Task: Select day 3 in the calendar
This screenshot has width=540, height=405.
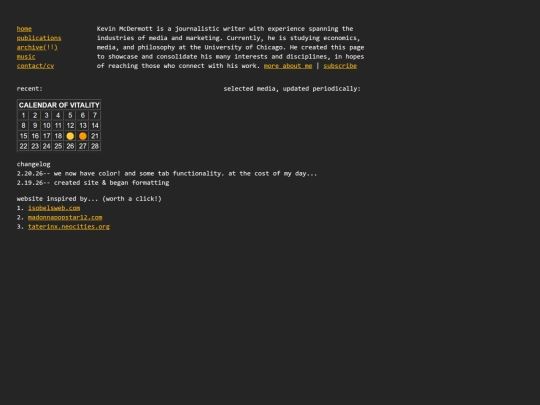Action: pos(46,115)
